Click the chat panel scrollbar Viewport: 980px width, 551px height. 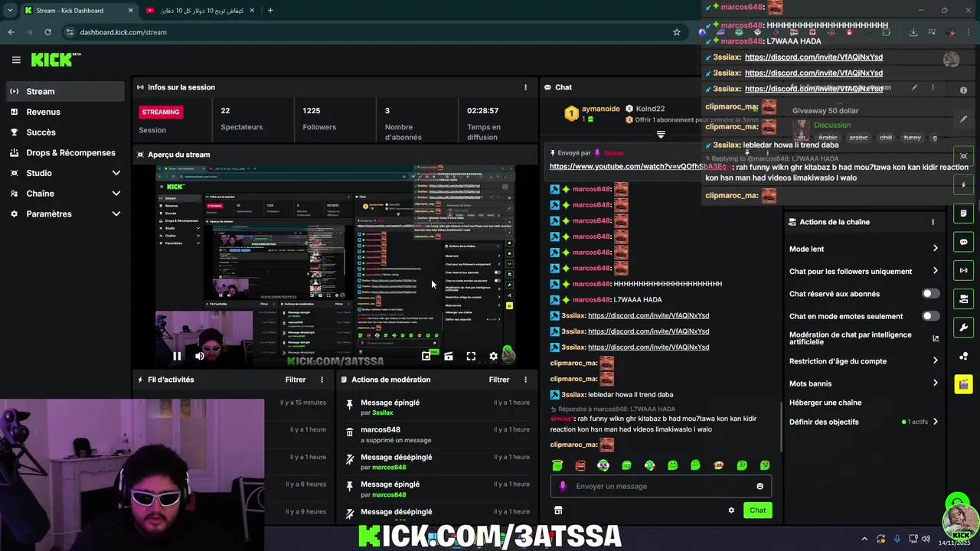point(781,427)
